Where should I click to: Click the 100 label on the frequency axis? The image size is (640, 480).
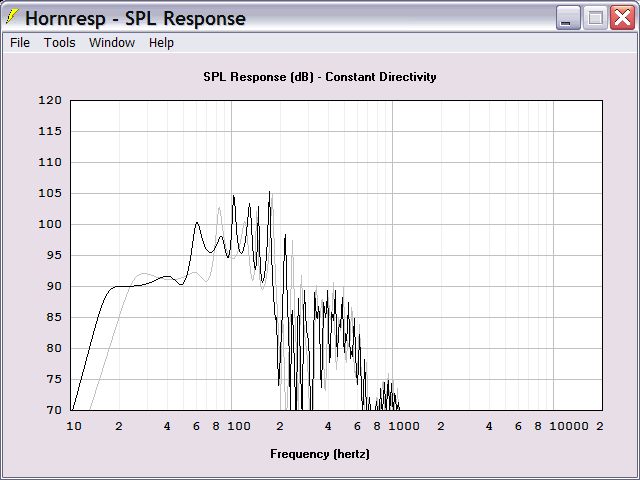tap(239, 427)
